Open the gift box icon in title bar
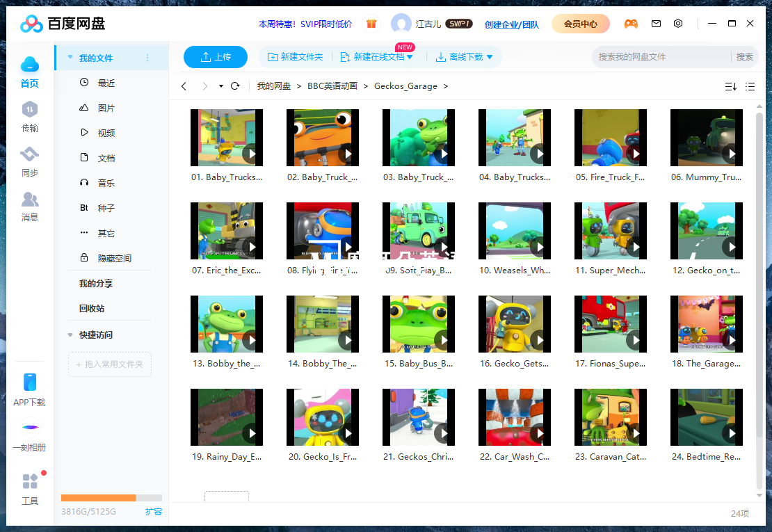 point(371,24)
